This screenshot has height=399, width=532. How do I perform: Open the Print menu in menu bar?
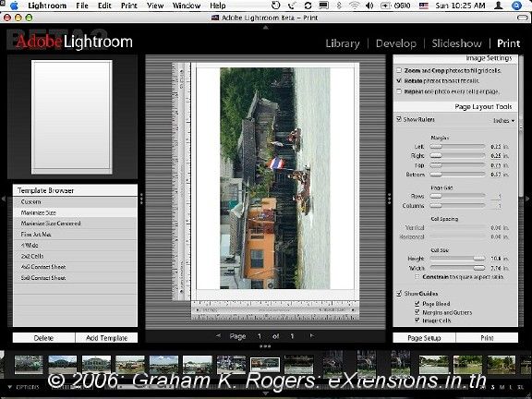click(129, 6)
